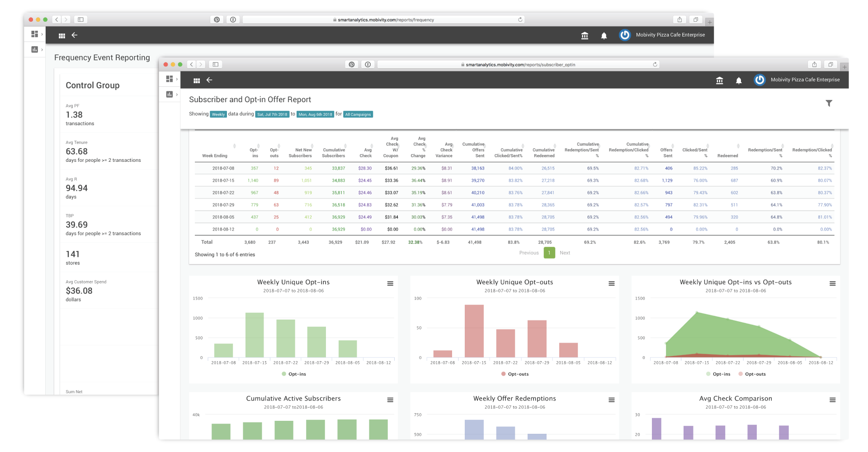This screenshot has width=868, height=452.
Task: Change the Weekly interval tag
Action: click(x=218, y=114)
